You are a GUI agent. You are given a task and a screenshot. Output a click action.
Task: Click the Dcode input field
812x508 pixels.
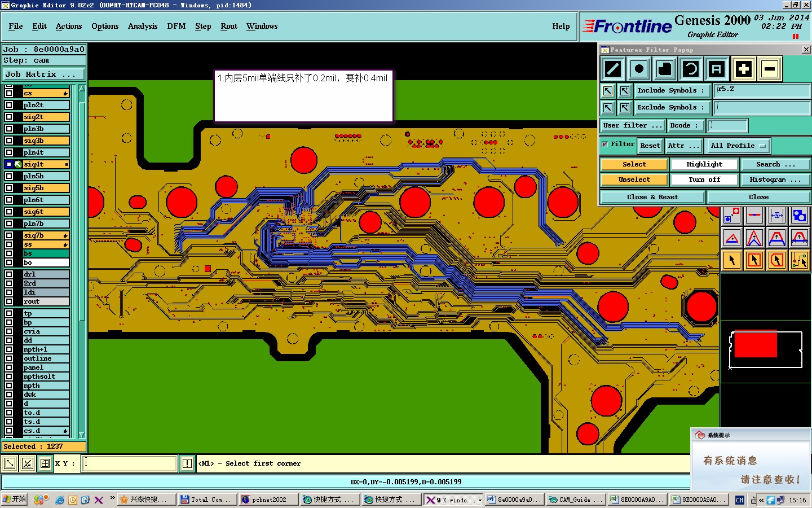point(727,125)
